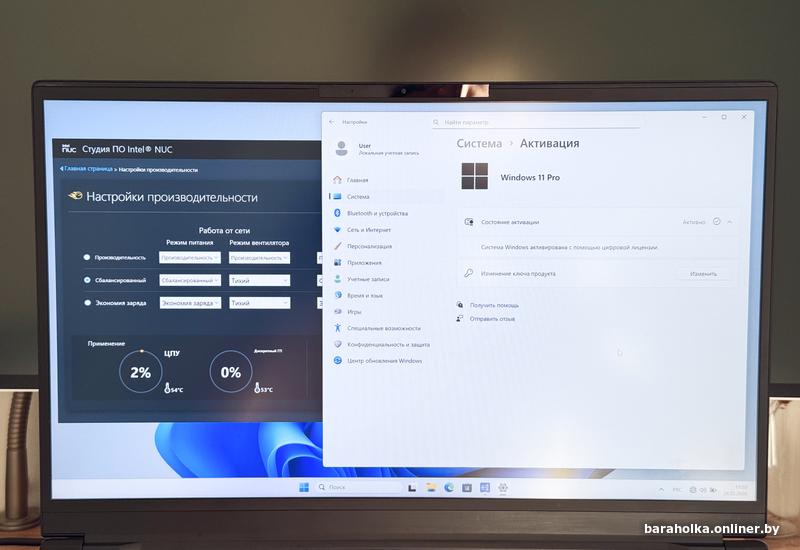Open Время и язык section
800x550 pixels.
click(387, 295)
